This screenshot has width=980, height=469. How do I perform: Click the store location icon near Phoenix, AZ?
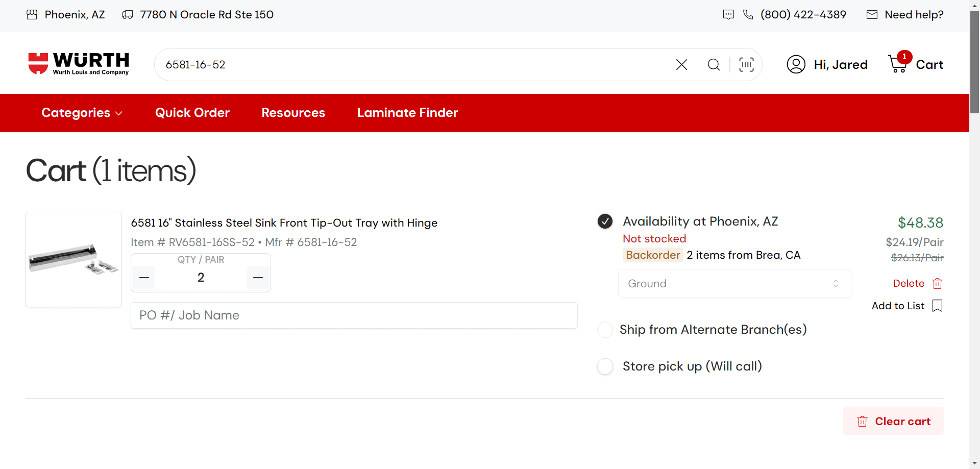tap(32, 15)
